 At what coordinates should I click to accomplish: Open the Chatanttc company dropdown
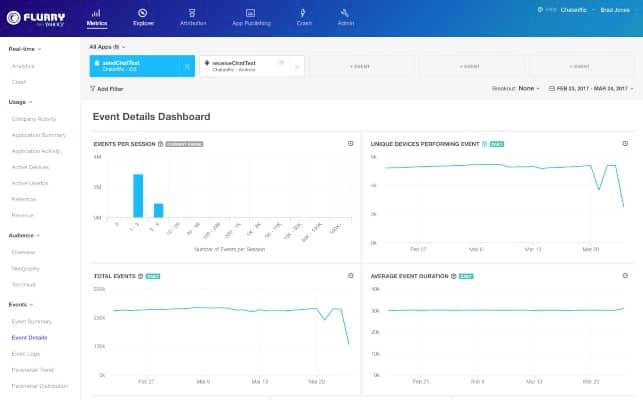tap(577, 10)
